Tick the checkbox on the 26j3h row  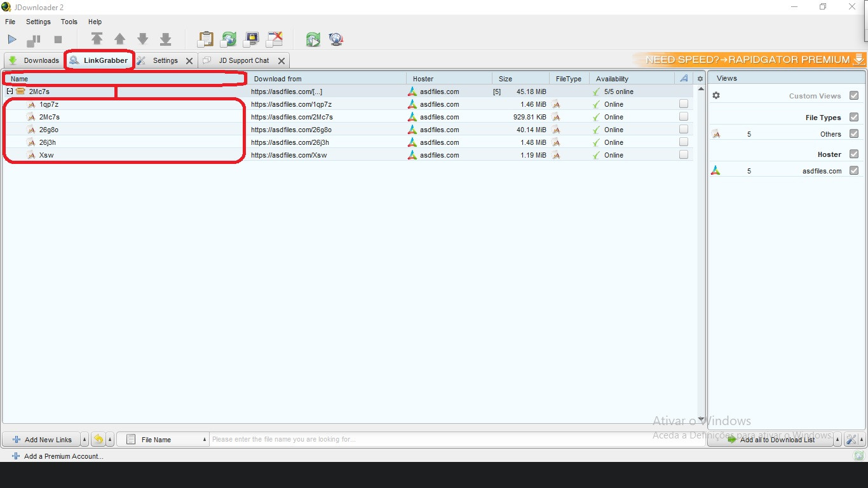(x=684, y=142)
